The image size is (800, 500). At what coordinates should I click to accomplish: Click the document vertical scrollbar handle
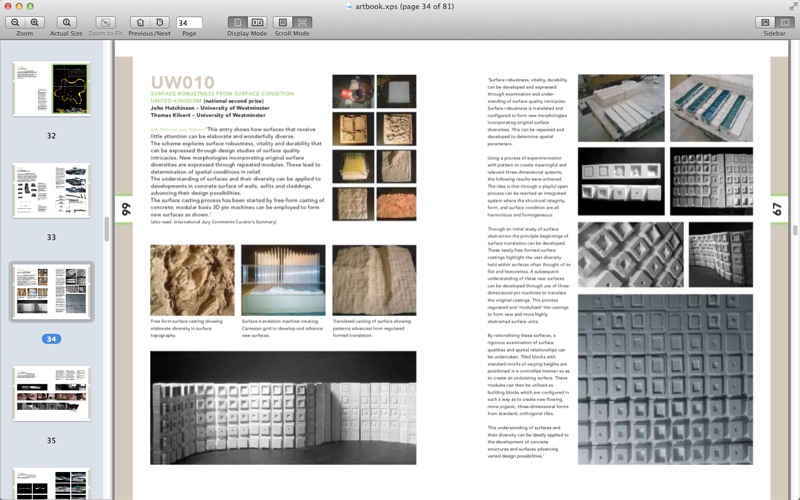pyautogui.click(x=795, y=230)
